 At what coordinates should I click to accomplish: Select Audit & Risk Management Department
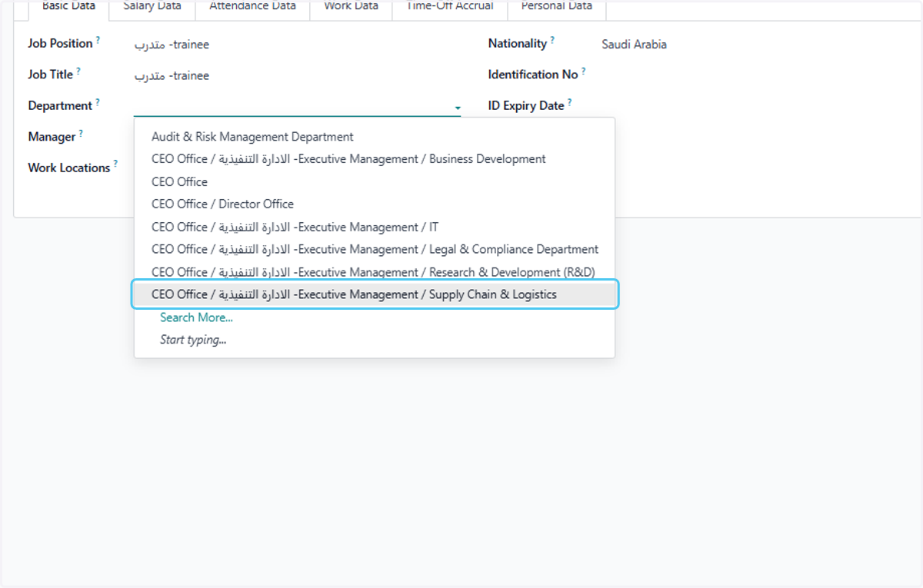tap(375, 137)
